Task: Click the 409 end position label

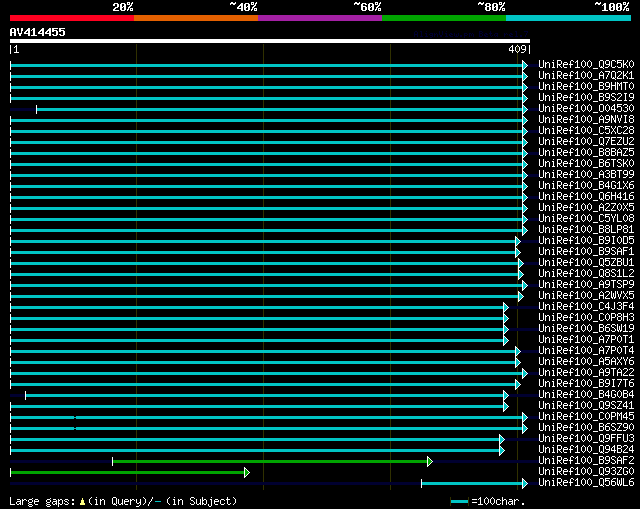Action: click(517, 49)
